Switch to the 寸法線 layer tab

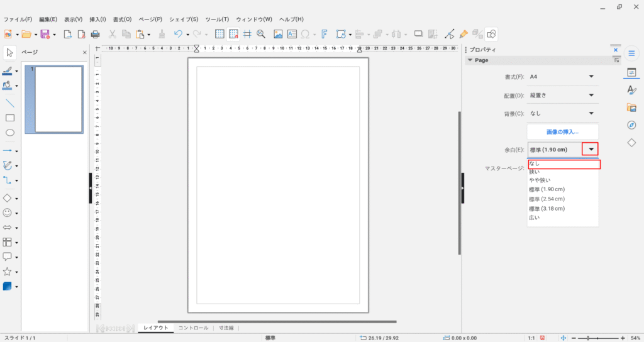[x=226, y=328]
